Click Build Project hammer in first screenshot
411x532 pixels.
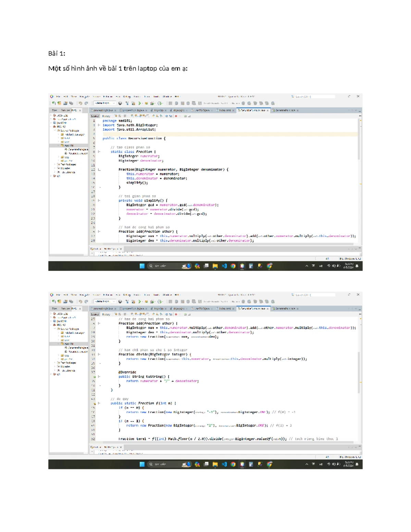point(127,103)
